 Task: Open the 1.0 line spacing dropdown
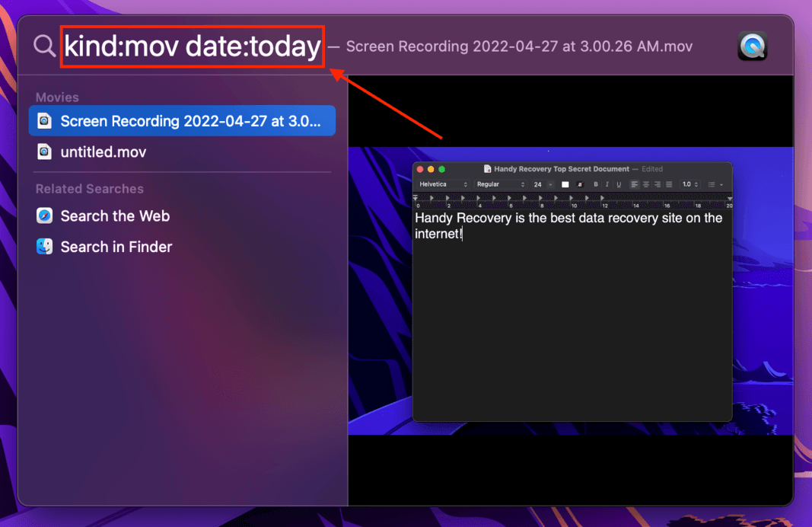click(689, 184)
